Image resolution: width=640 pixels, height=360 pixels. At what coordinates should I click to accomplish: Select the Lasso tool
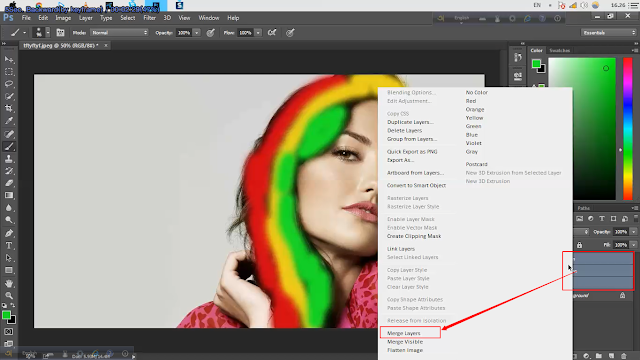click(x=9, y=84)
